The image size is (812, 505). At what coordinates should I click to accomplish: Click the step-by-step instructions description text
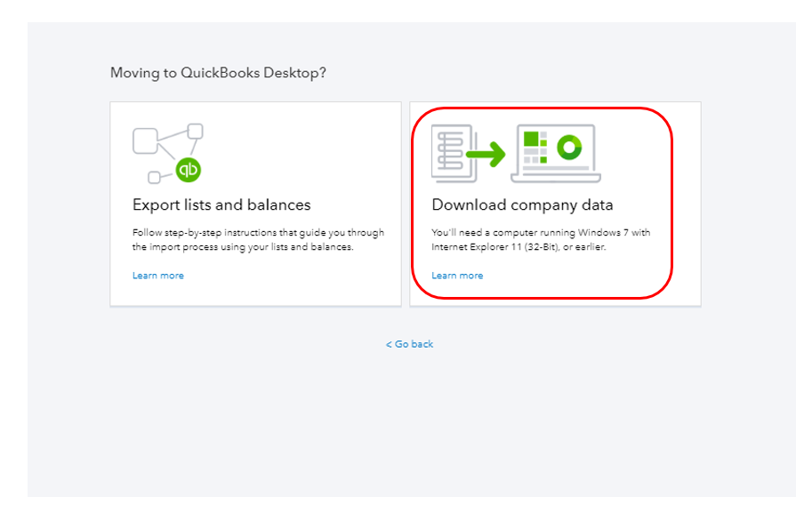click(x=258, y=240)
